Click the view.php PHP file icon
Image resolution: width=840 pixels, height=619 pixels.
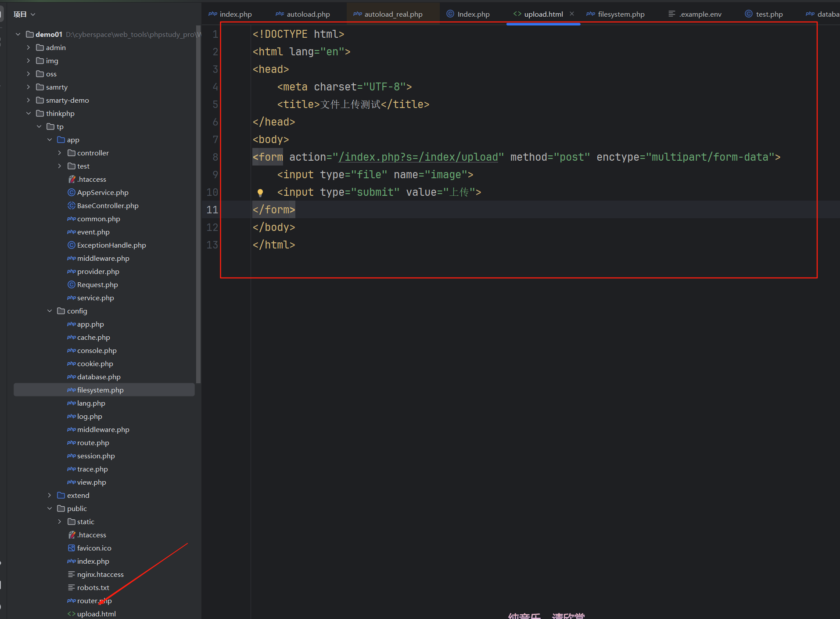coord(72,482)
